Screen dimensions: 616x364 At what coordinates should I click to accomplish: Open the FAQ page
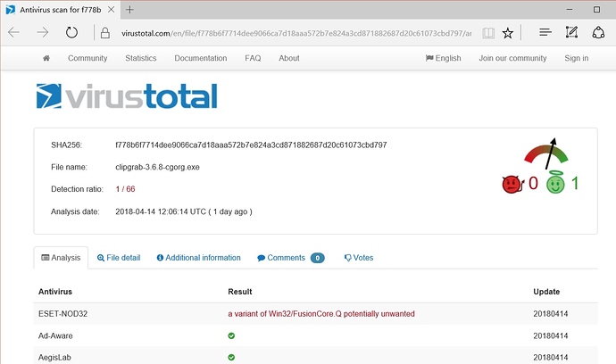[x=253, y=58]
